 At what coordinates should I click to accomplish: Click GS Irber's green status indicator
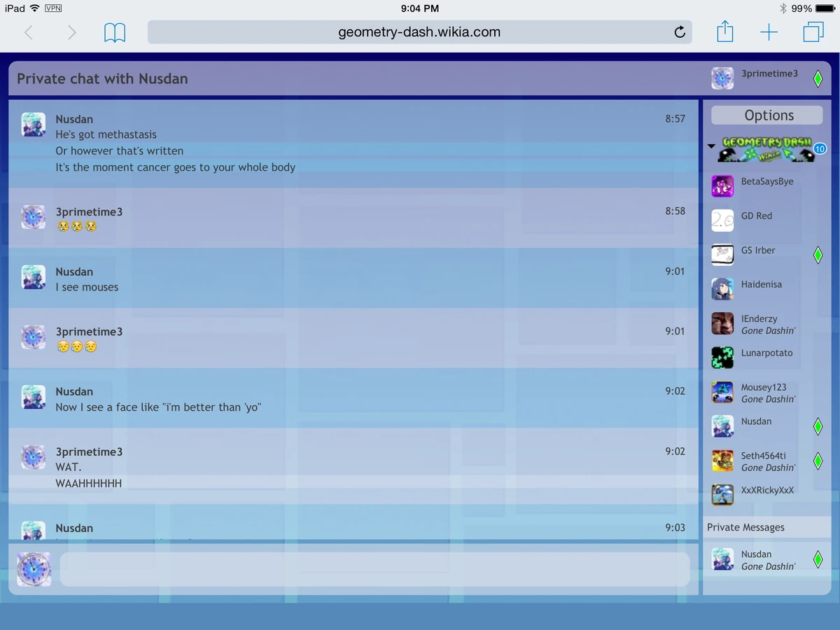(818, 254)
